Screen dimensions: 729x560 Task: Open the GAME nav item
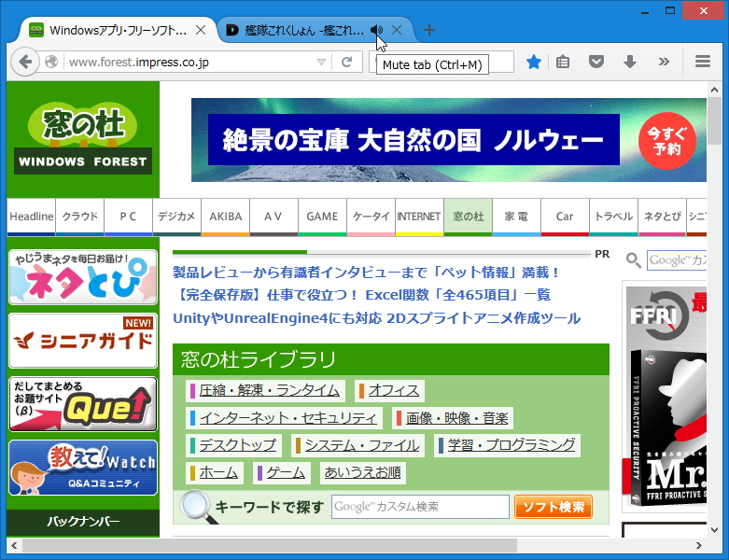pyautogui.click(x=322, y=217)
